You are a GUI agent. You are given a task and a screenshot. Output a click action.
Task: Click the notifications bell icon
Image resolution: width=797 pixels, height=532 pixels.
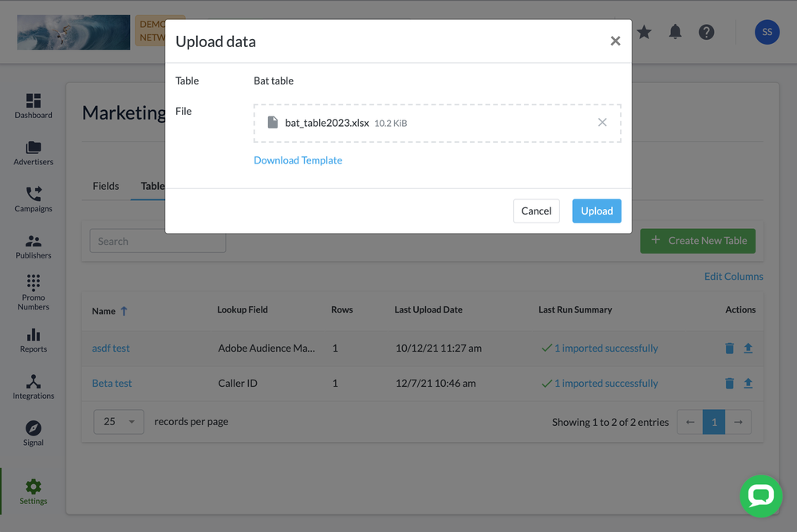click(675, 32)
